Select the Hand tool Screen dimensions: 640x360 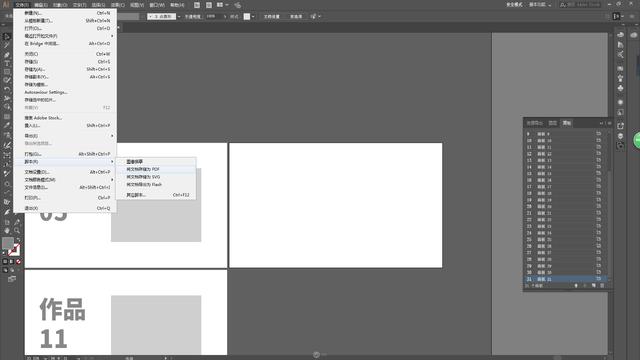point(7,231)
